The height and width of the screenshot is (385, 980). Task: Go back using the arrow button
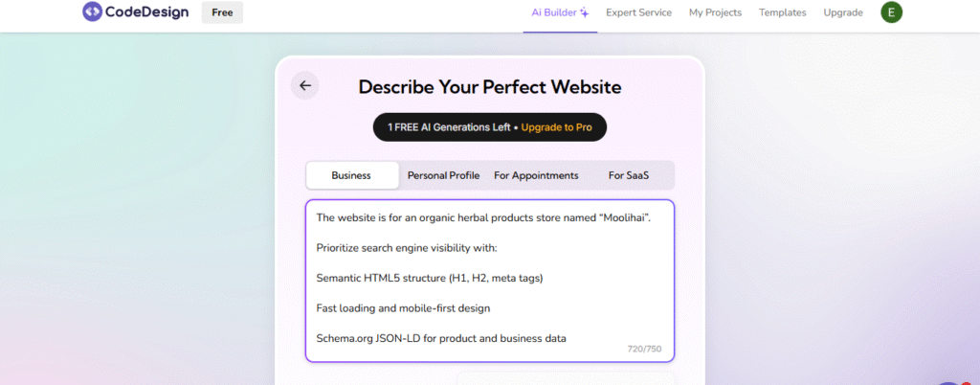click(x=305, y=85)
